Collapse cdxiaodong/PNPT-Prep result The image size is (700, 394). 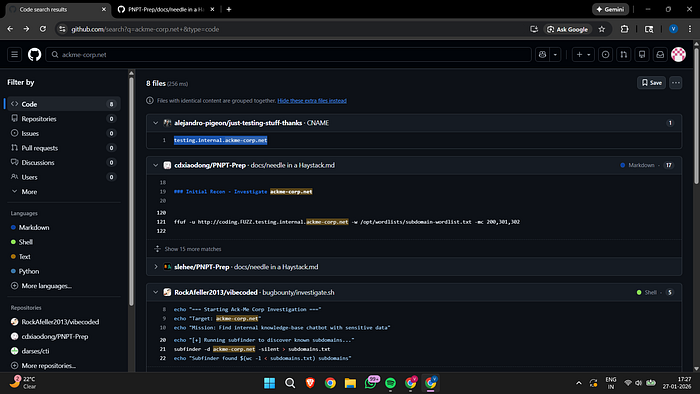(x=155, y=165)
